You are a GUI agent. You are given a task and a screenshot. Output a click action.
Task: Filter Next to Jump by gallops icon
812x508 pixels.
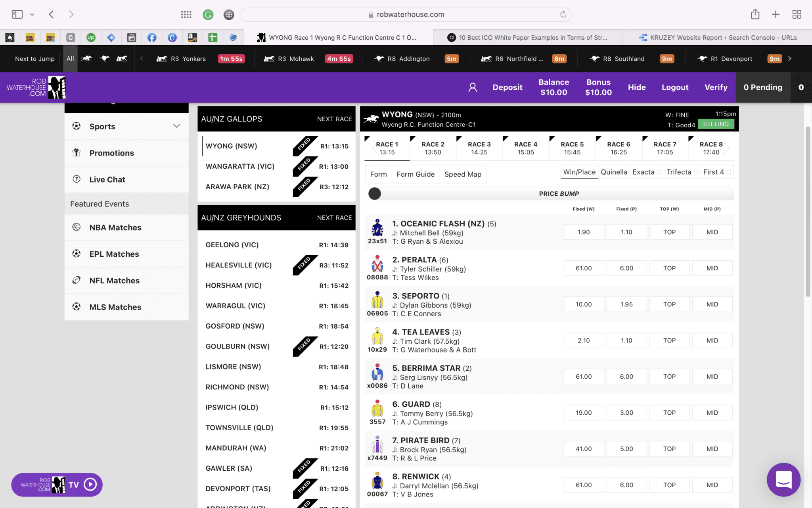point(86,59)
